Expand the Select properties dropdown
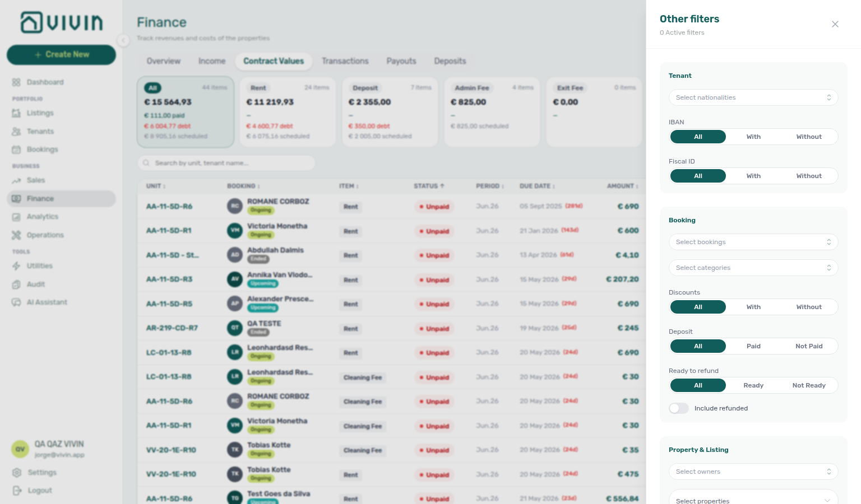The image size is (861, 504). click(753, 497)
